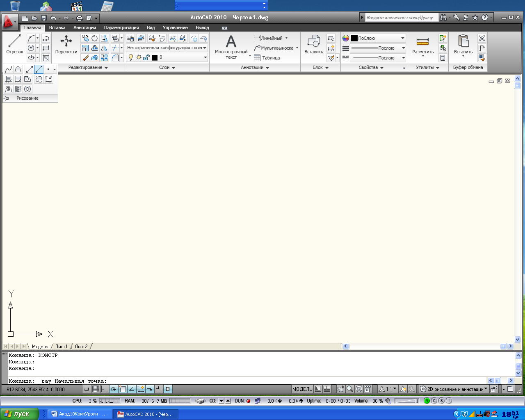Click the Rectangular array tool icon

[104, 58]
